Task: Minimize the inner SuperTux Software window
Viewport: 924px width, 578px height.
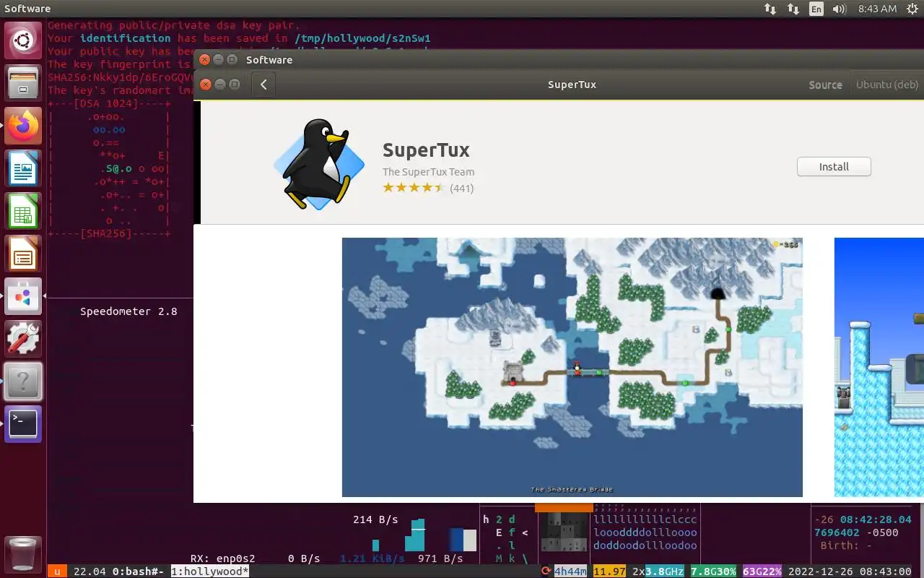Action: click(219, 85)
